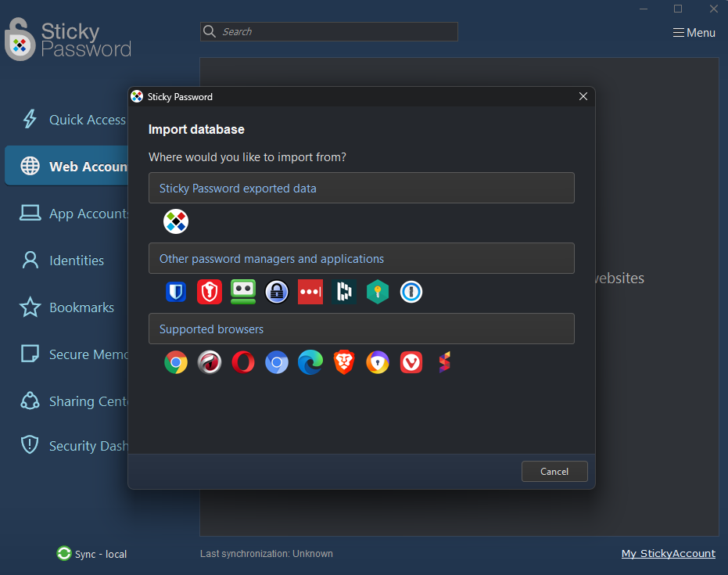The height and width of the screenshot is (575, 728).
Task: Import from the Slimjet browser icon
Action: (445, 362)
